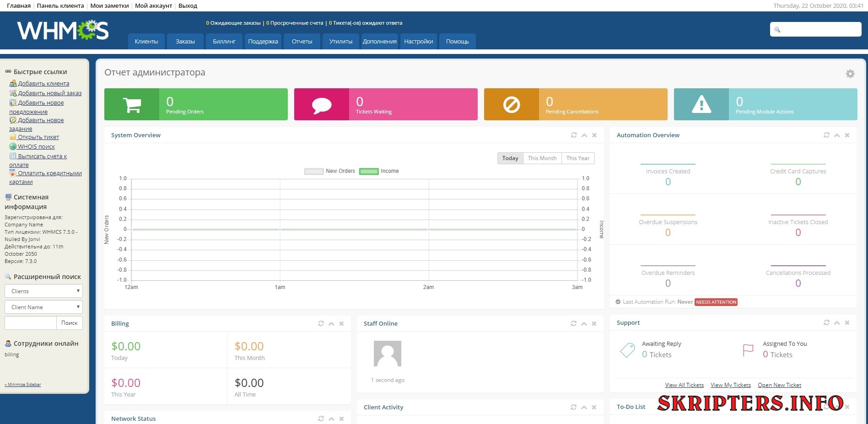
Task: Collapse the Network Status widget
Action: [x=331, y=419]
